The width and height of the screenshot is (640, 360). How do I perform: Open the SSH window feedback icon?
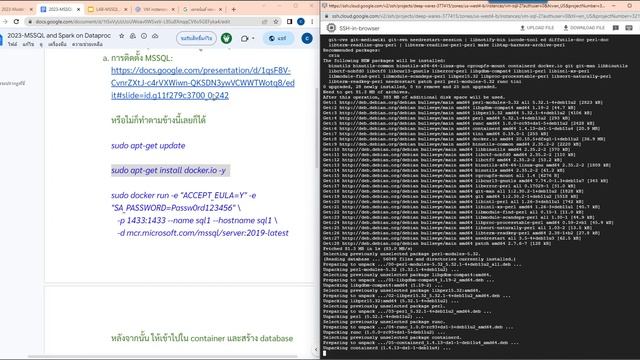pyautogui.click(x=616, y=28)
